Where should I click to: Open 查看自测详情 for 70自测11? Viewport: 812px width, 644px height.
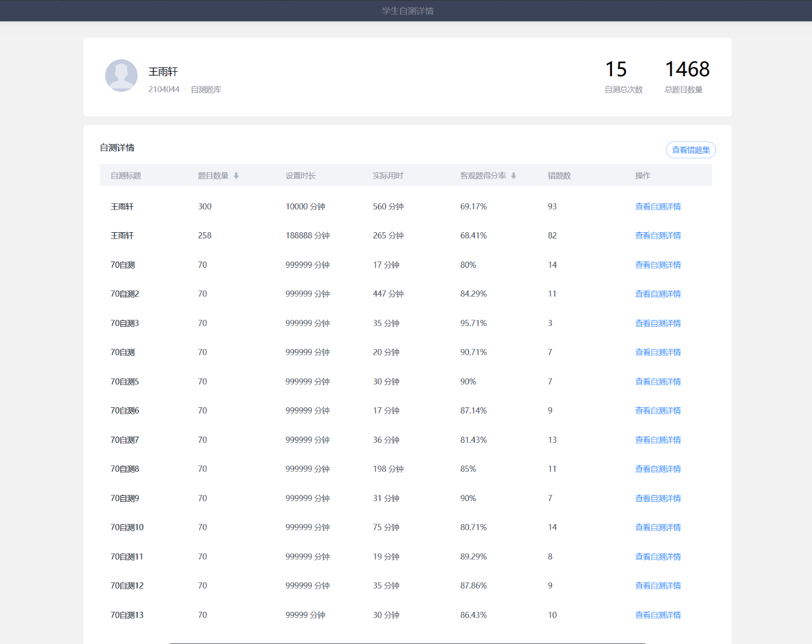(x=658, y=556)
